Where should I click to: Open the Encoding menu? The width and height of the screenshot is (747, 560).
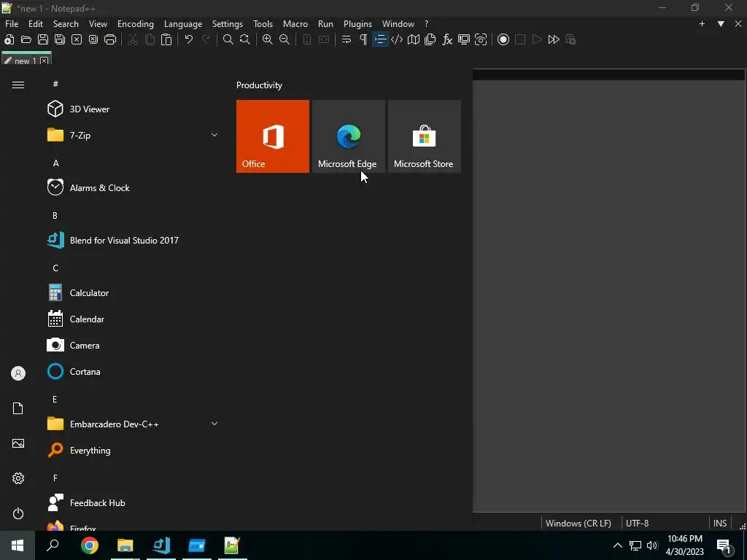(x=136, y=24)
